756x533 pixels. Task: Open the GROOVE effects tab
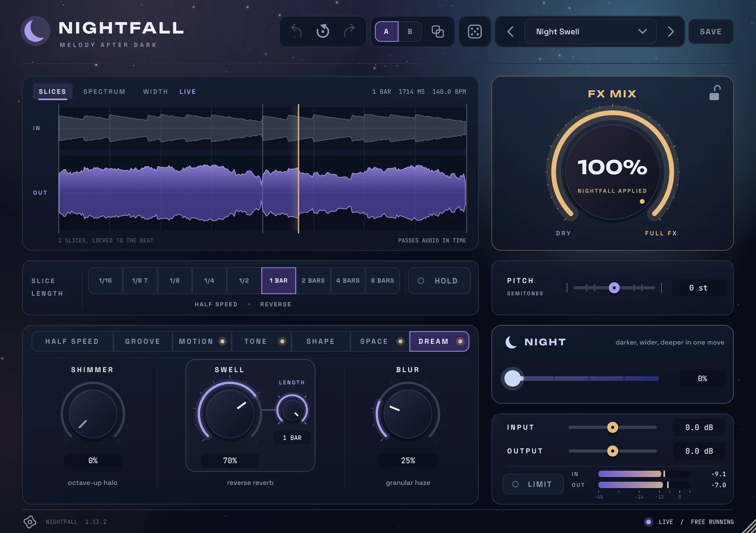pyautogui.click(x=143, y=341)
